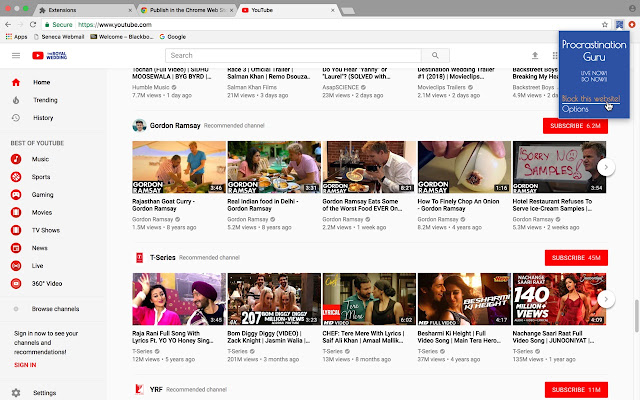Subscribe to YRF channel

point(576,390)
